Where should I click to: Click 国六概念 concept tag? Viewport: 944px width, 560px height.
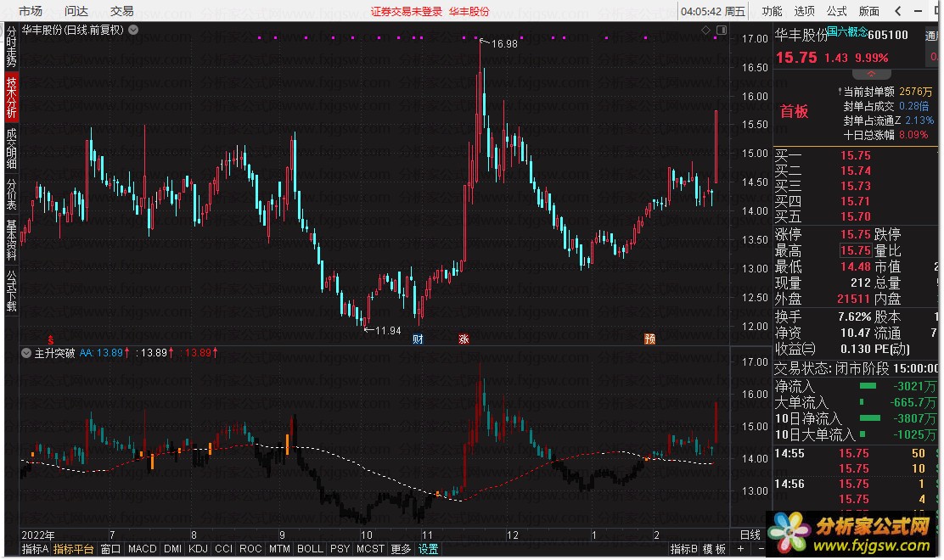[x=848, y=31]
